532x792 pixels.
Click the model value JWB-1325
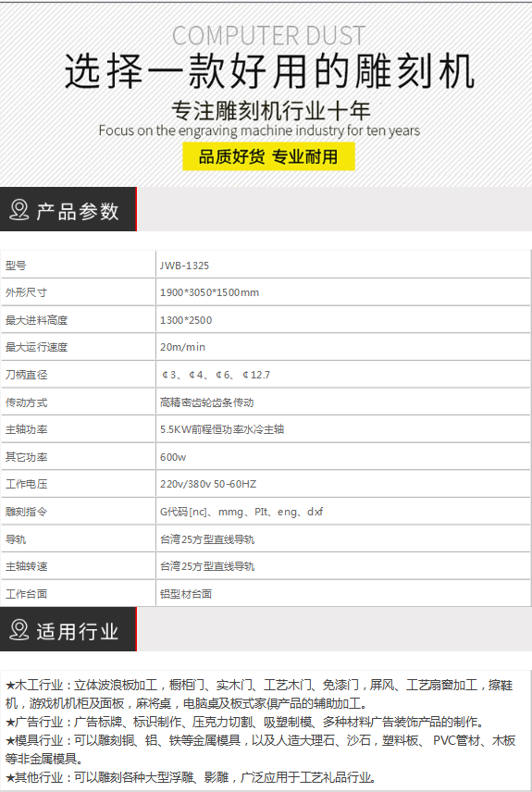(x=184, y=266)
